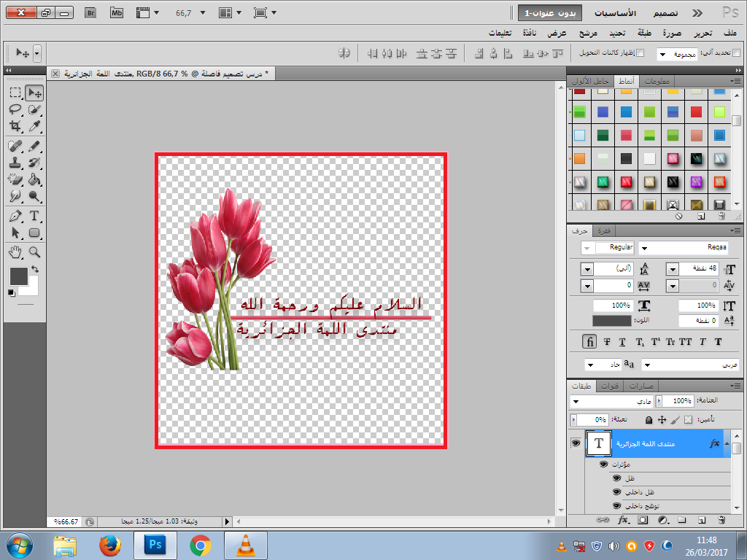Hide the منتدى اللمة الجزائرية text layer
The width and height of the screenshot is (747, 560).
click(x=576, y=443)
